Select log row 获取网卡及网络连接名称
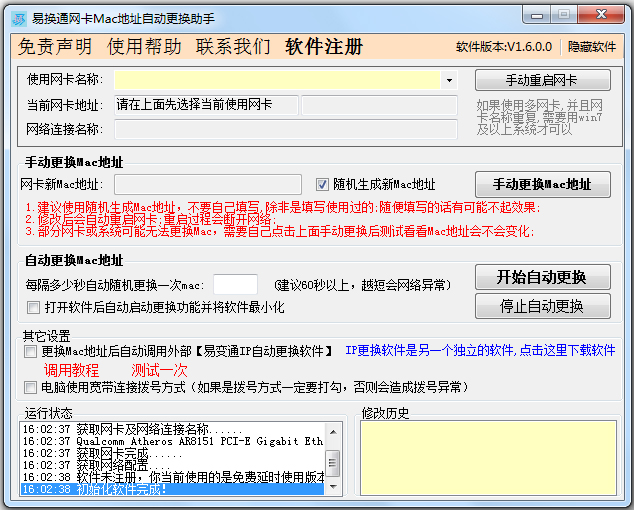The height and width of the screenshot is (510, 634). [173, 429]
